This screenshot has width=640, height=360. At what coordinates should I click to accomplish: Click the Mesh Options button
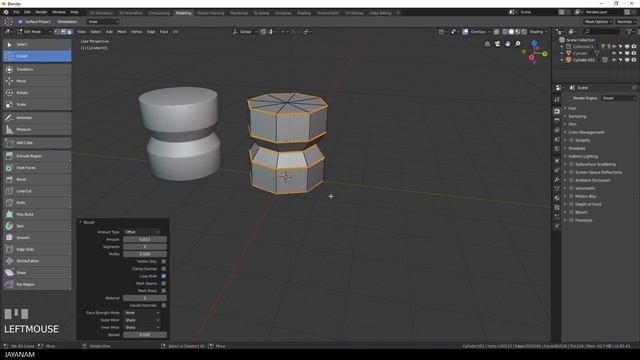tap(598, 22)
